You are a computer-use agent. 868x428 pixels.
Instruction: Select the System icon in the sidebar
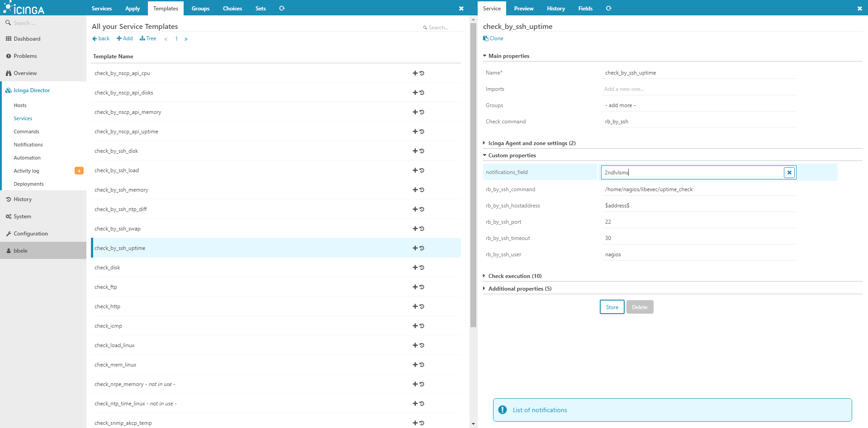[8, 216]
